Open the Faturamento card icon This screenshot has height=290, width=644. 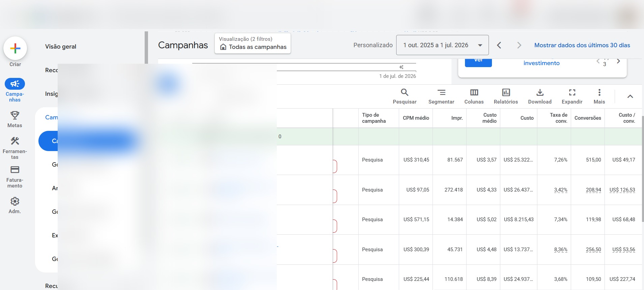15,170
